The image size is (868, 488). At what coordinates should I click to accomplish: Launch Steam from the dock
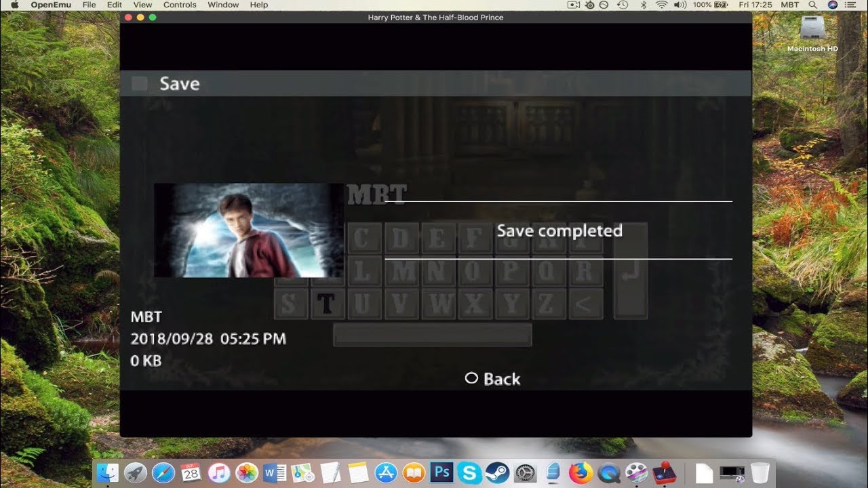(x=497, y=472)
